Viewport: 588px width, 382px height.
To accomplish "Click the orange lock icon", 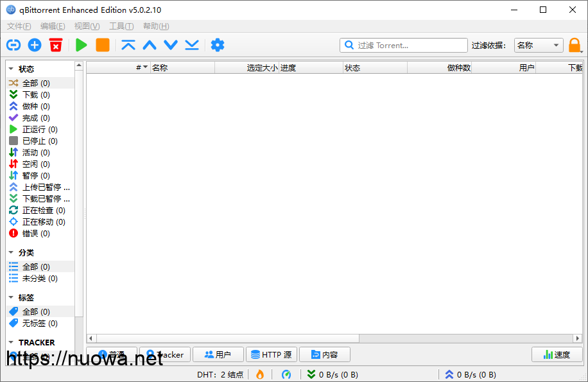I will 575,46.
